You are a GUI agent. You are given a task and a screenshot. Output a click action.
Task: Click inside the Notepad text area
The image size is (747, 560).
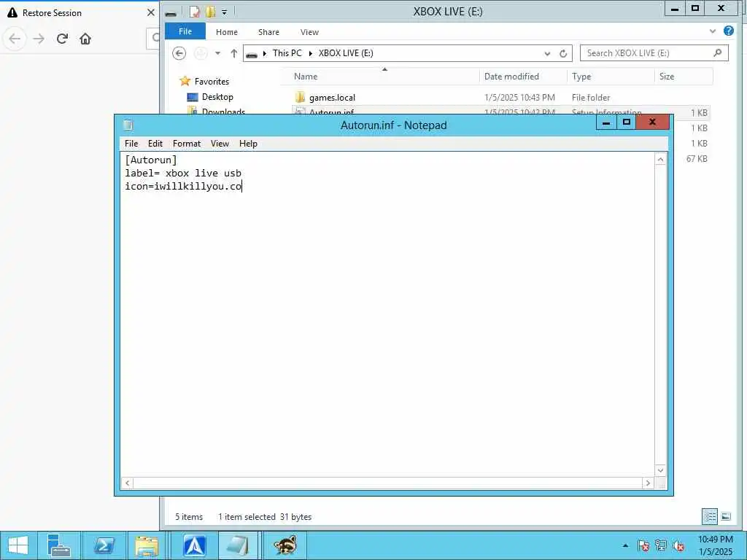click(387, 314)
